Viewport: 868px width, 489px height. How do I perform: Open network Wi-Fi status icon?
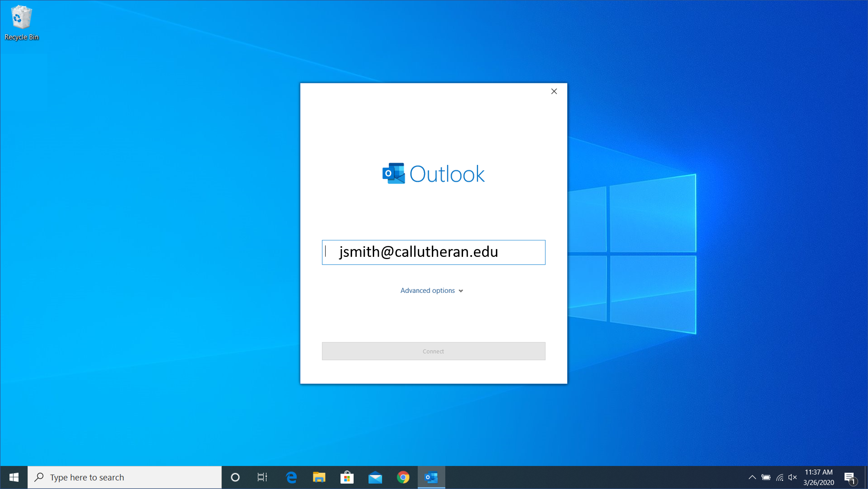(x=780, y=477)
